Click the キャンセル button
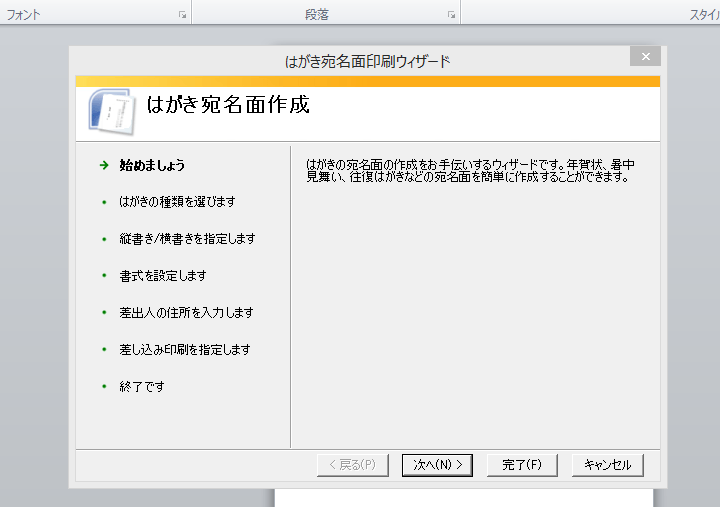The width and height of the screenshot is (720, 507). pos(608,465)
